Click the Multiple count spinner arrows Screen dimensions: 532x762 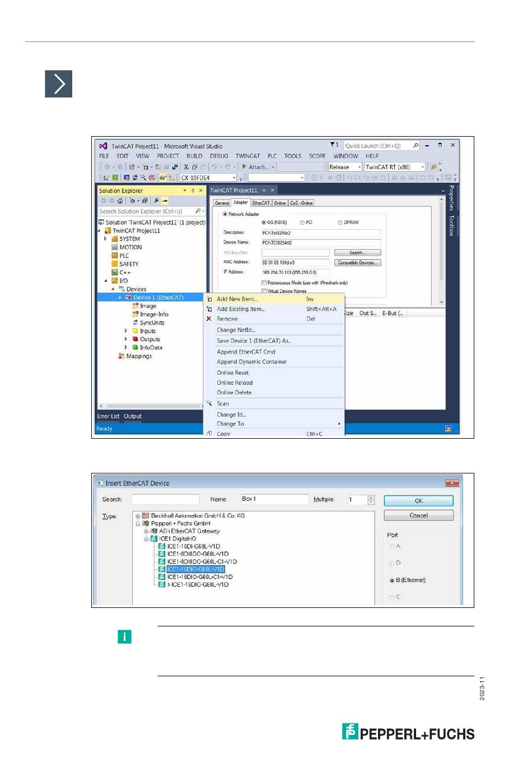[x=371, y=500]
